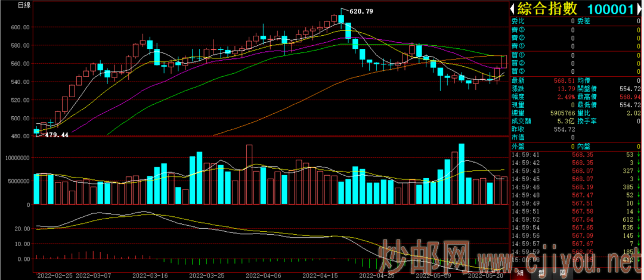Select the 2022-04-15 date on the axis
Image resolution: width=644 pixels, height=280 pixels.
point(320,276)
